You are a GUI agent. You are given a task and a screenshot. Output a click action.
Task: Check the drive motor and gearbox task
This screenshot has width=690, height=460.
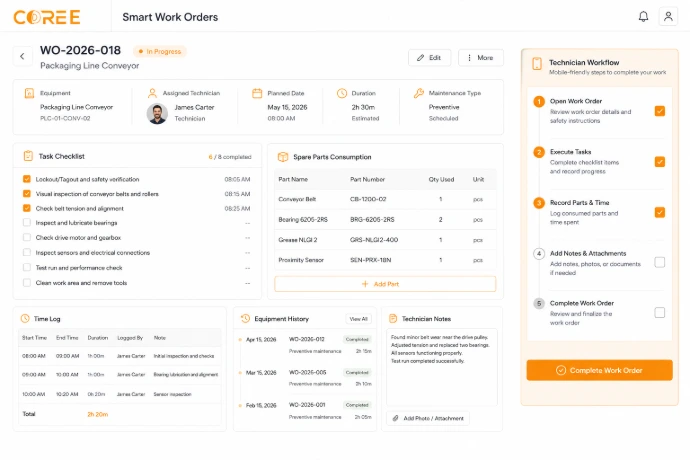tap(27, 237)
